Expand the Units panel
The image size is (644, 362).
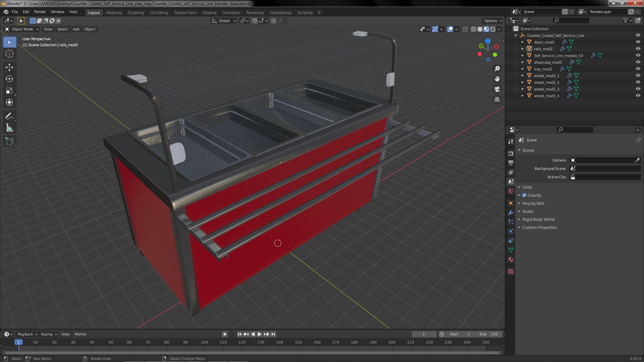point(527,187)
